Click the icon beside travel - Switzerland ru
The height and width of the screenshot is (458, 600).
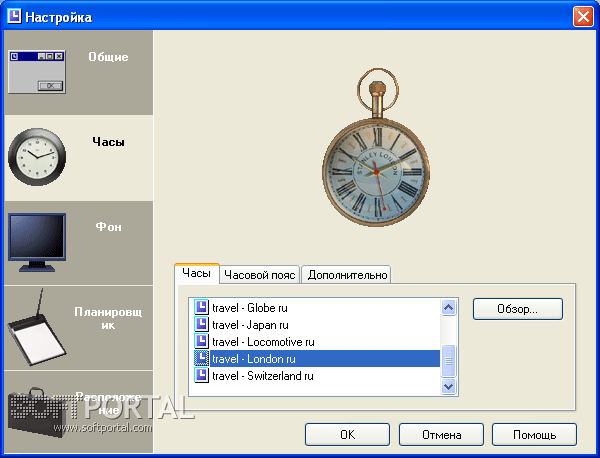click(201, 375)
